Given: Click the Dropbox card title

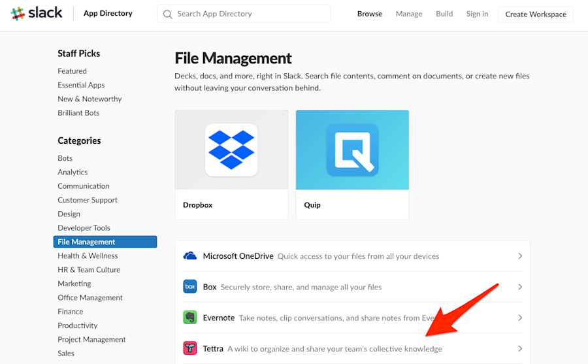Looking at the screenshot, I should 197,205.
